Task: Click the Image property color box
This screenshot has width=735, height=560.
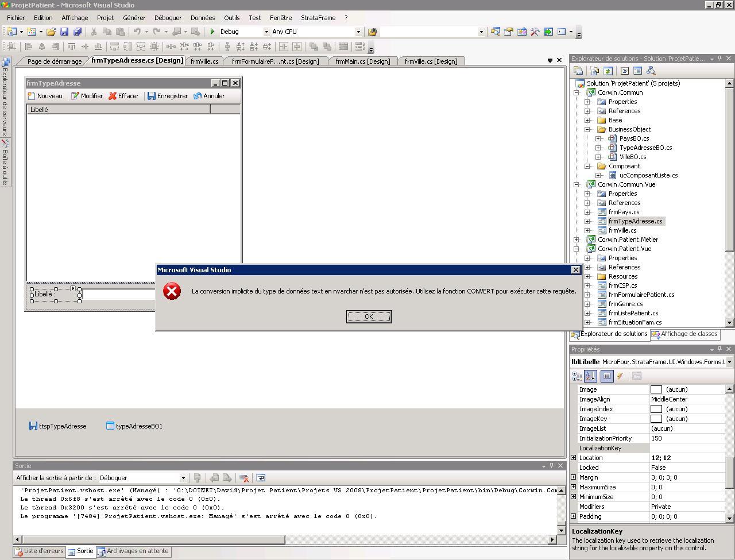Action: pos(656,389)
